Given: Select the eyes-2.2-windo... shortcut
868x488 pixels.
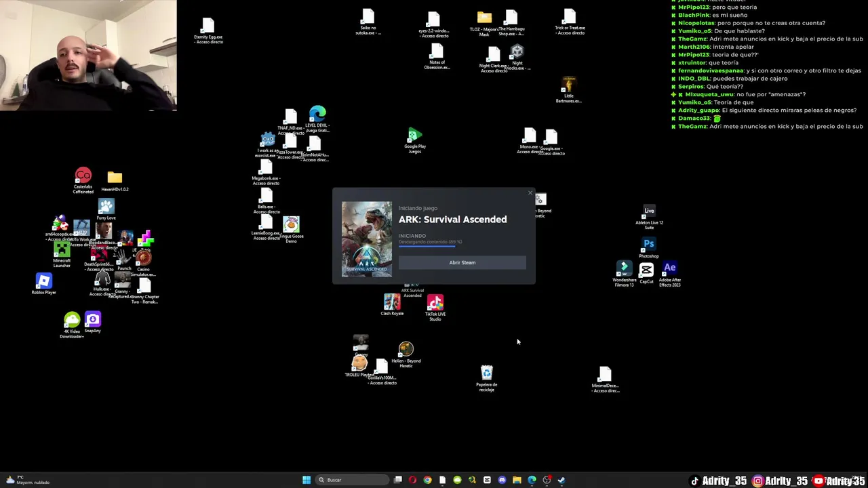Looking at the screenshot, I should (x=433, y=25).
